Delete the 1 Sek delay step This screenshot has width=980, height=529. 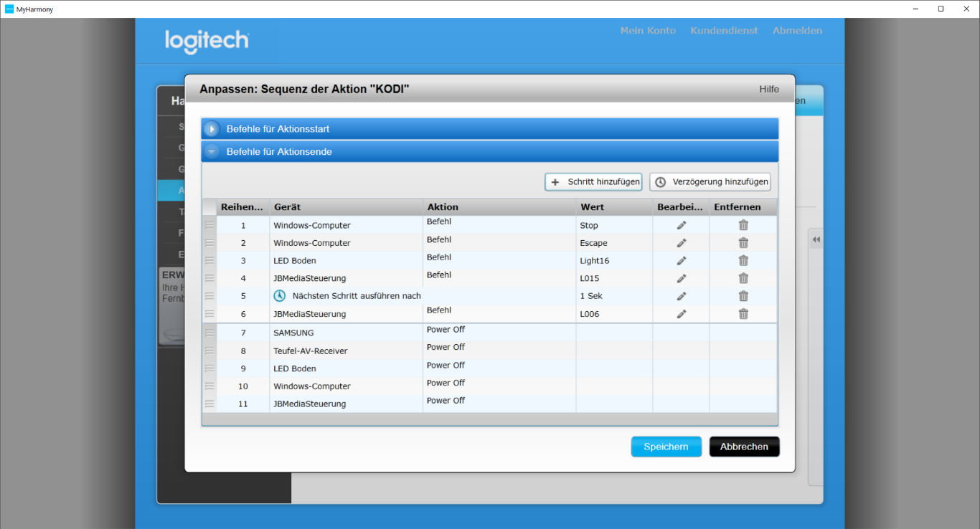click(x=743, y=296)
